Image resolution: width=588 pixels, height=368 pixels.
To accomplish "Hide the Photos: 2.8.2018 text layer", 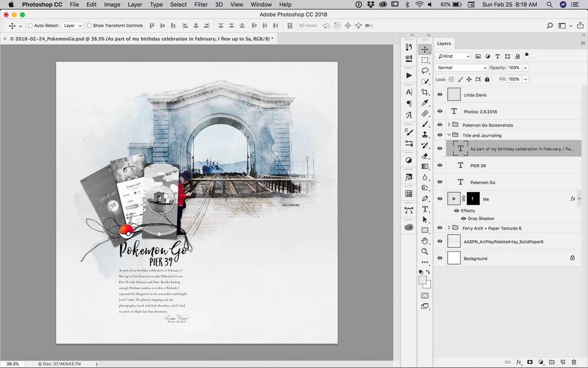I will [440, 111].
